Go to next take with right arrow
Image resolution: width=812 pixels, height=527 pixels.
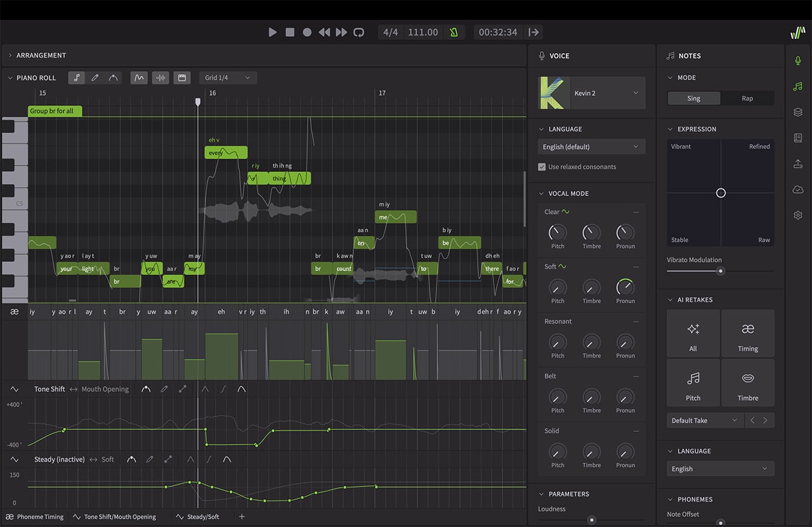(766, 420)
